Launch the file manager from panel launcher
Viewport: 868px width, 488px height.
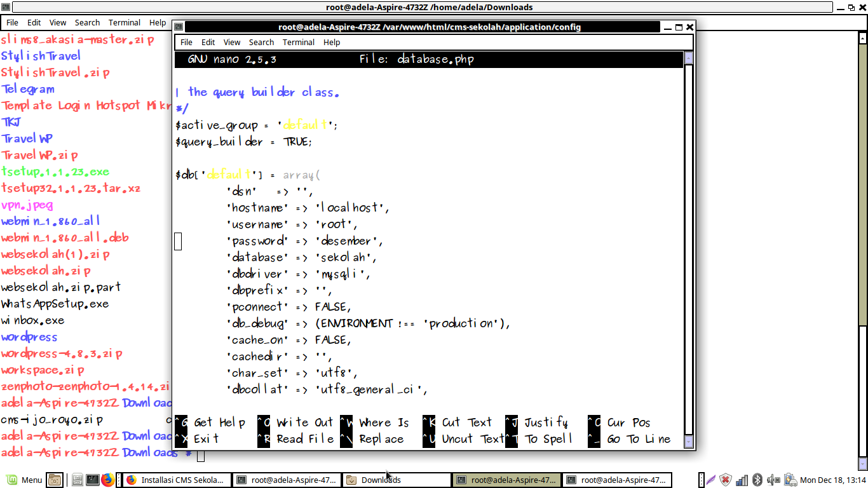pos(78,480)
